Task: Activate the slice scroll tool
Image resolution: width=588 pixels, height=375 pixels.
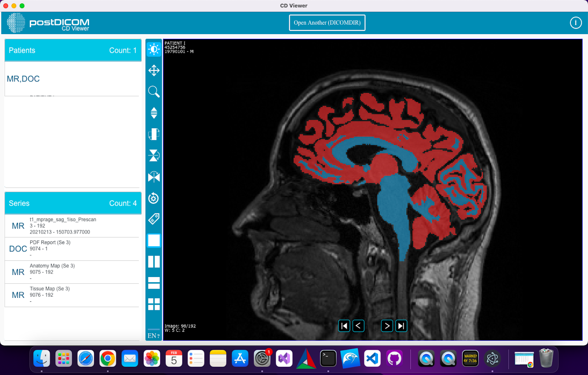Action: click(153, 113)
